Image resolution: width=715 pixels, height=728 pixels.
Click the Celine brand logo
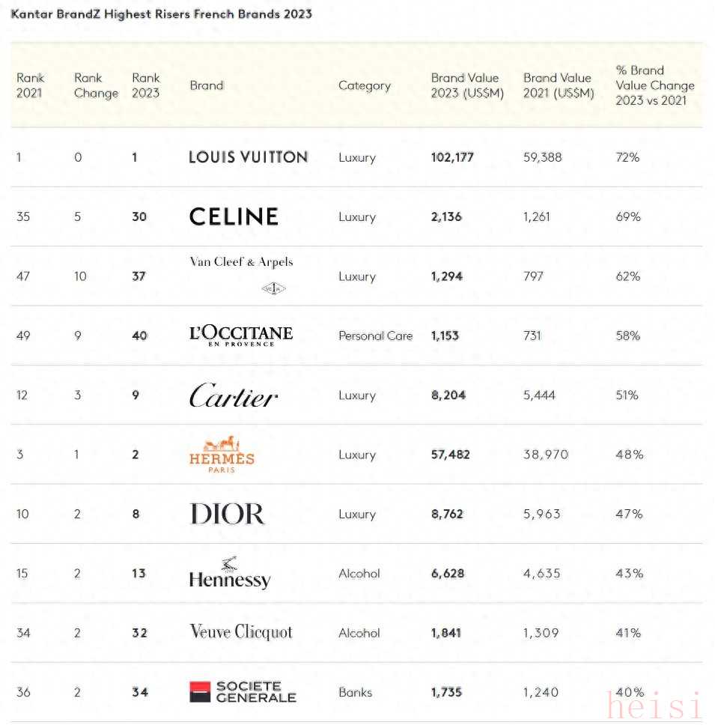pyautogui.click(x=234, y=217)
